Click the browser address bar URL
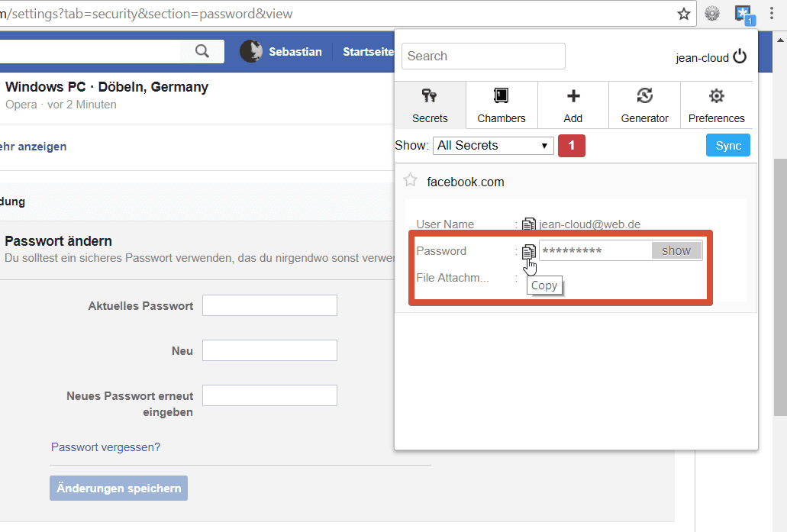Image resolution: width=787 pixels, height=532 pixels. 147,14
